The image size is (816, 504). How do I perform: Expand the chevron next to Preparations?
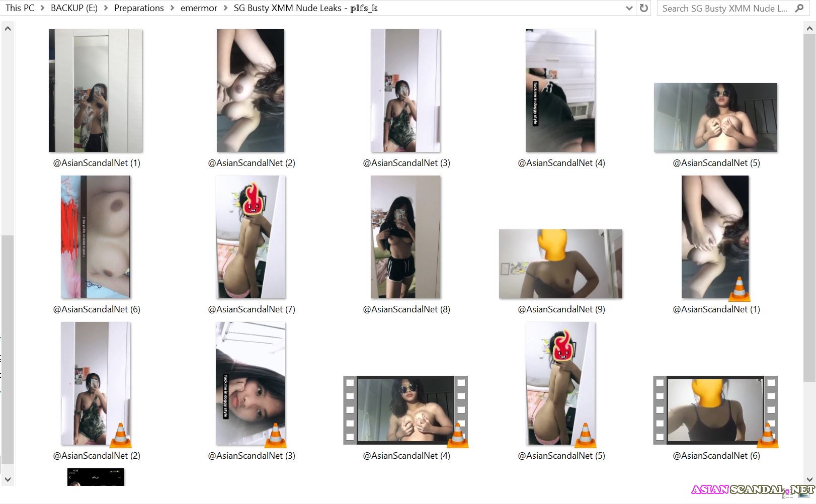172,8
